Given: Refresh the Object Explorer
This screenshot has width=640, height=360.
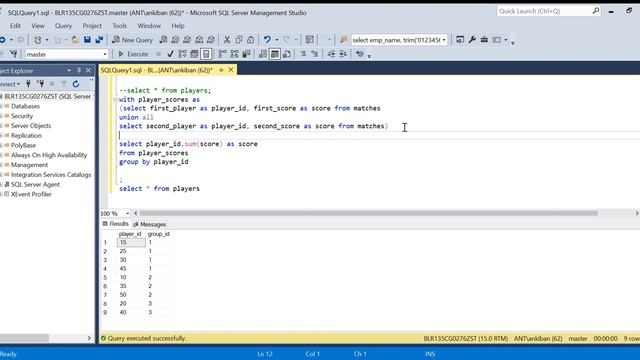Looking at the screenshot, I should [x=76, y=84].
